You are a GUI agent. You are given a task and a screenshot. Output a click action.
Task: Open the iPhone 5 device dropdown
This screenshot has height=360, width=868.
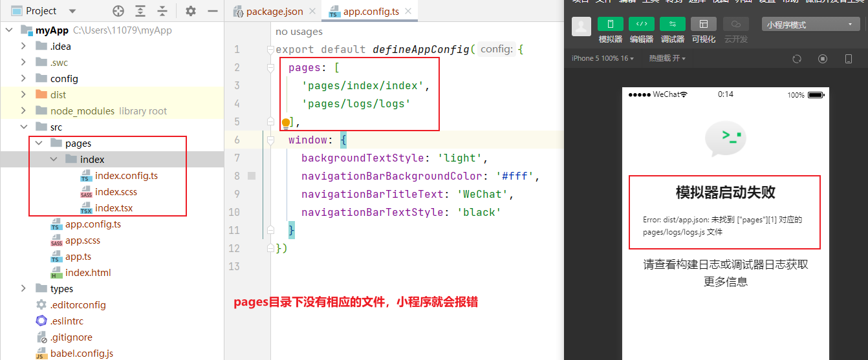point(602,58)
